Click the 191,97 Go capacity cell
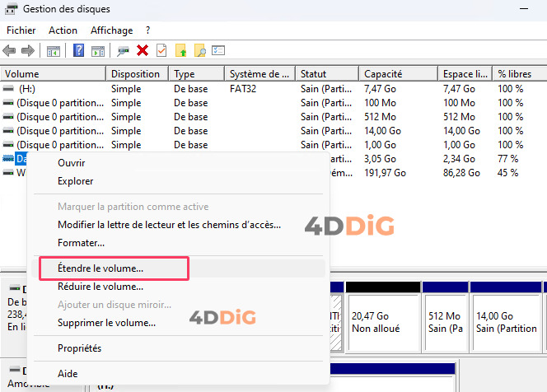 (386, 173)
